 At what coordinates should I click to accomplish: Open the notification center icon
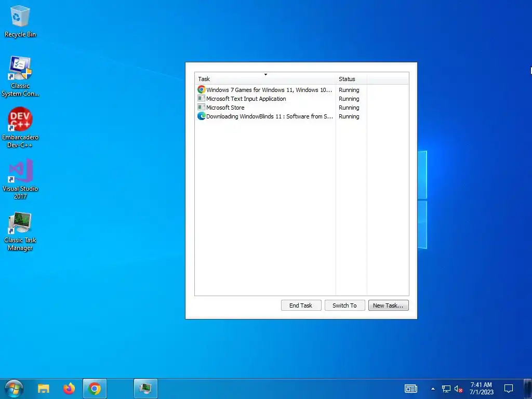509,389
